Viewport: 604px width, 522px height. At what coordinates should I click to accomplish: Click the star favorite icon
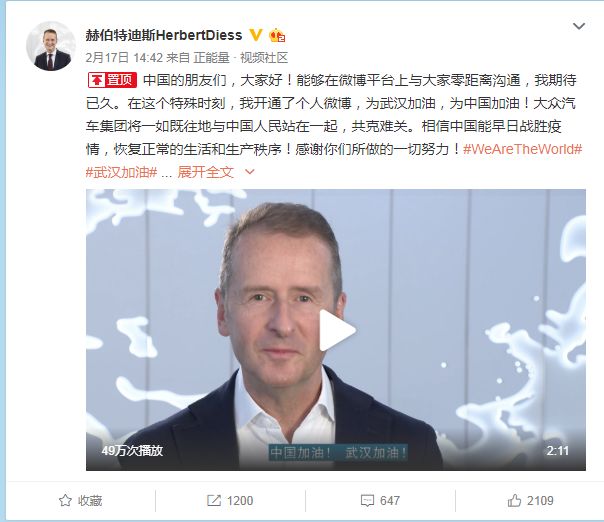(x=65, y=500)
